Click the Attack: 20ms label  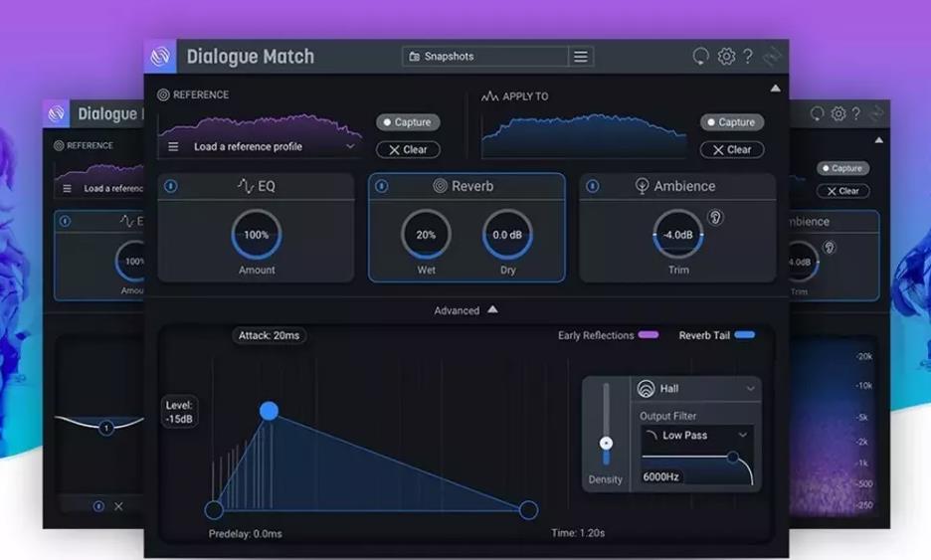tap(269, 335)
